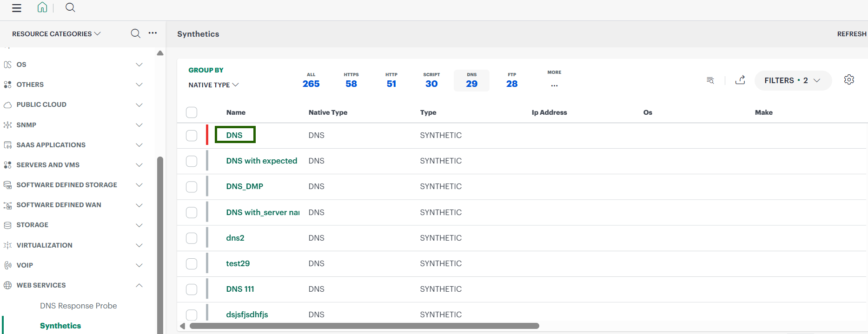Switch to SCRIPT 30 tab
This screenshot has width=868, height=334.
(431, 80)
